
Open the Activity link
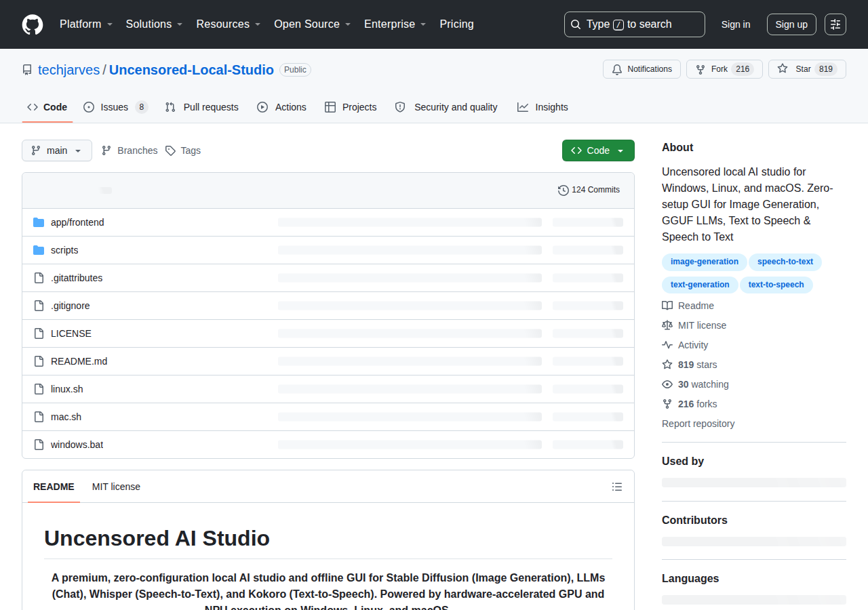pyautogui.click(x=686, y=345)
